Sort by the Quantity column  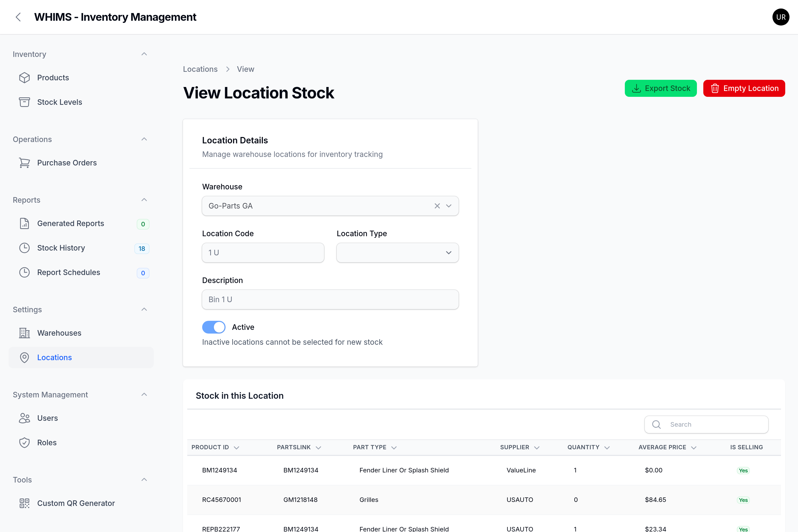tap(588, 447)
